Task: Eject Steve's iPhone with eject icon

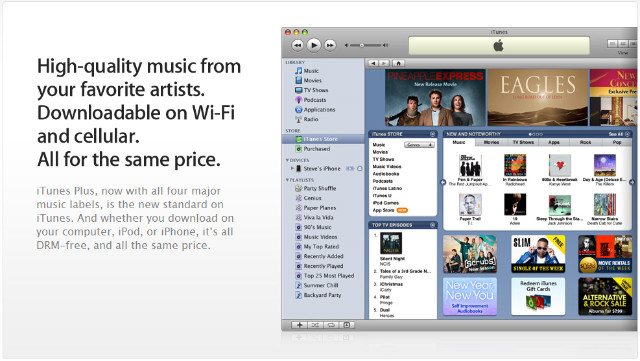Action: coord(360,168)
